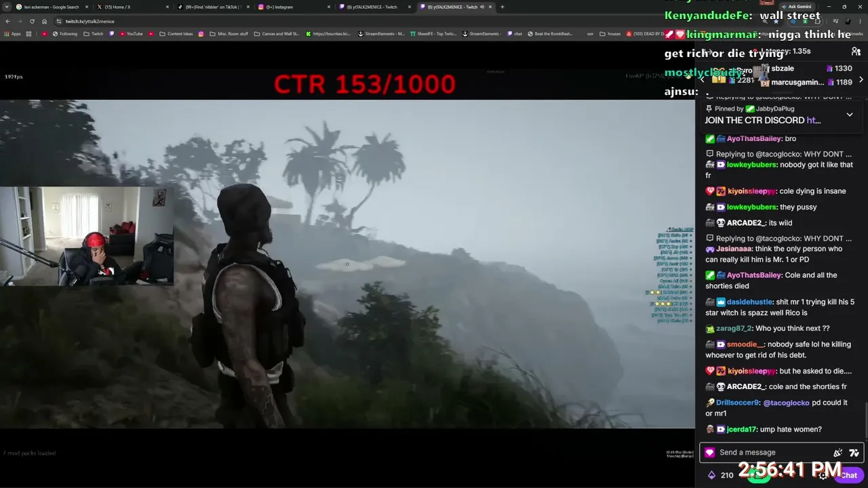Close the levi ackerman Google Search tab
The height and width of the screenshot is (488, 868).
coord(87,7)
